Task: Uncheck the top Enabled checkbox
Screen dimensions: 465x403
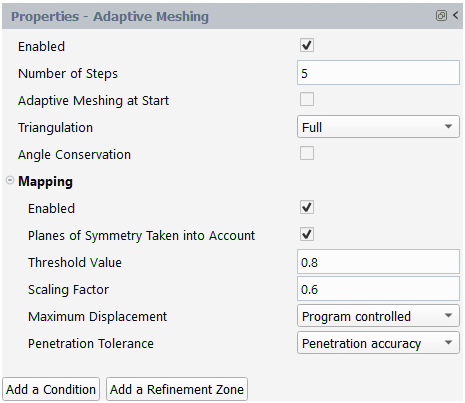Action: click(x=307, y=45)
